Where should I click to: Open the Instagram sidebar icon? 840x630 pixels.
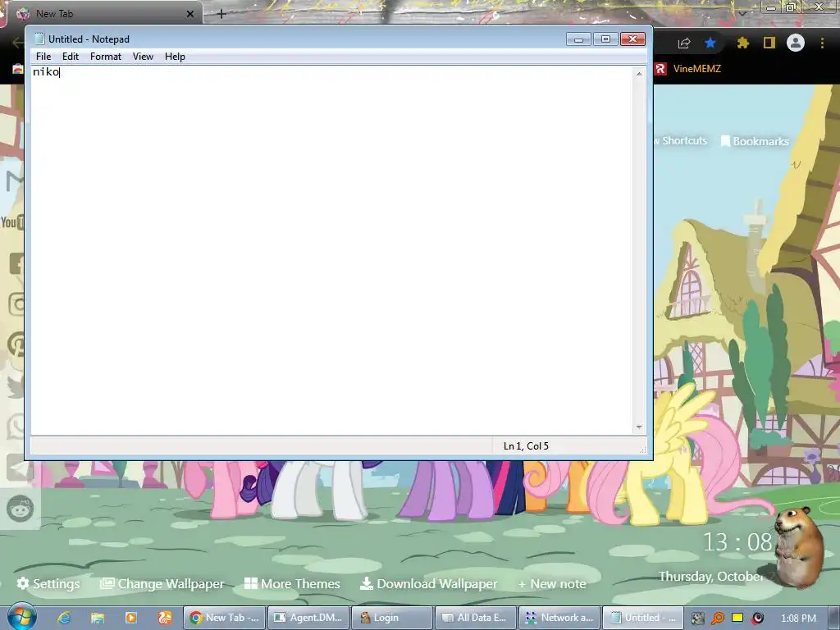(16, 304)
